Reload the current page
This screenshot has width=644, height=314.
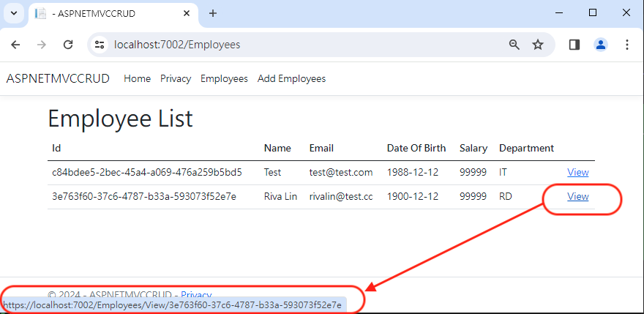[68, 45]
